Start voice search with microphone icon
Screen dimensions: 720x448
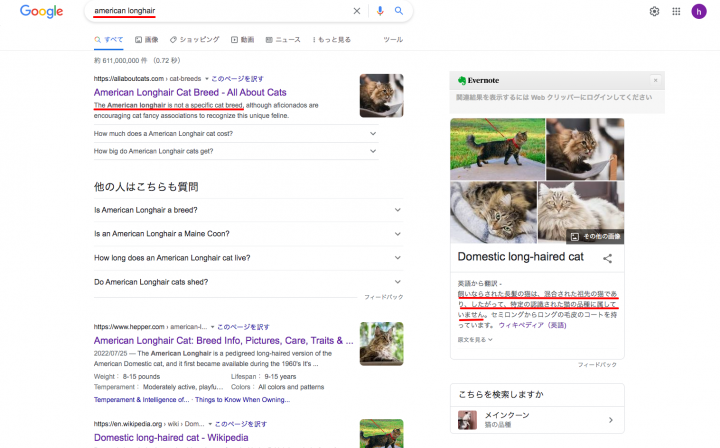[x=380, y=11]
